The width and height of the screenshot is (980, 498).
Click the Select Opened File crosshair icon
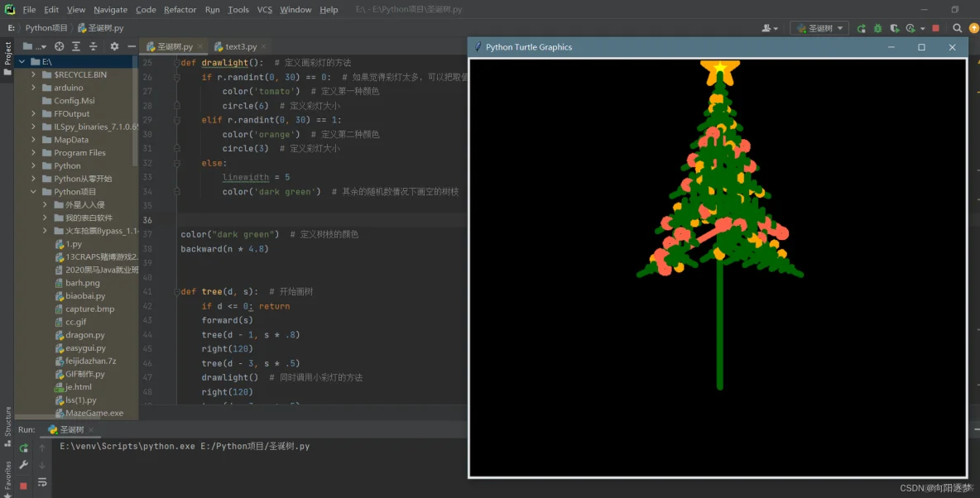coord(60,46)
